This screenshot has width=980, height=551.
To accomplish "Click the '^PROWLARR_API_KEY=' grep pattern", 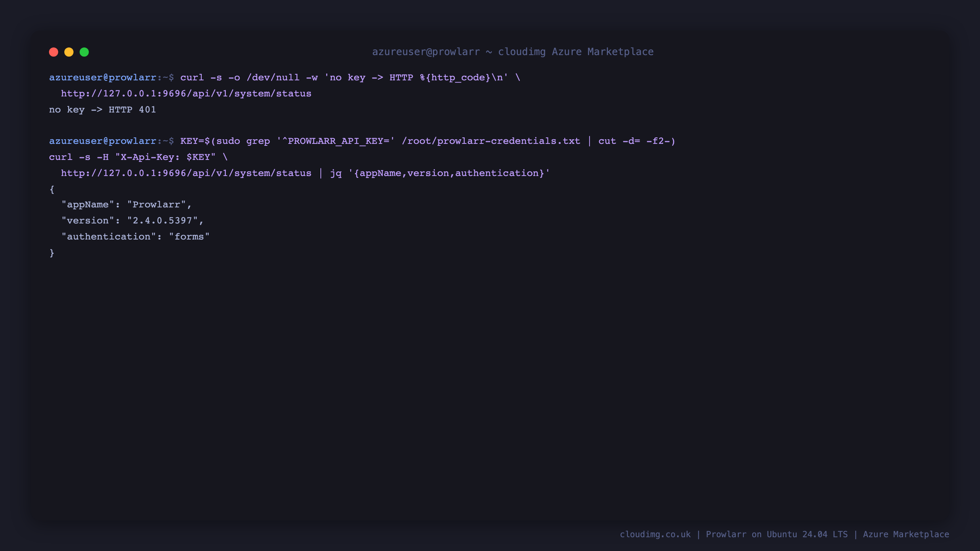I will click(336, 141).
